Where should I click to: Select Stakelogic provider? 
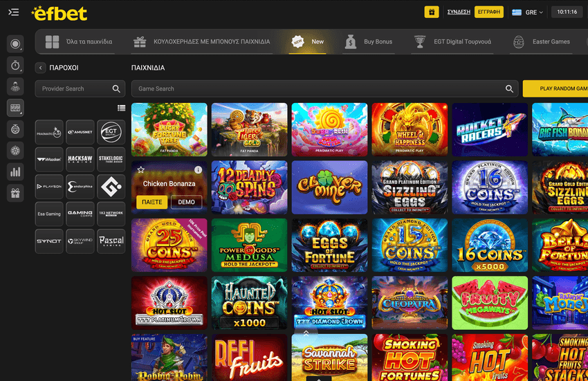tap(111, 159)
